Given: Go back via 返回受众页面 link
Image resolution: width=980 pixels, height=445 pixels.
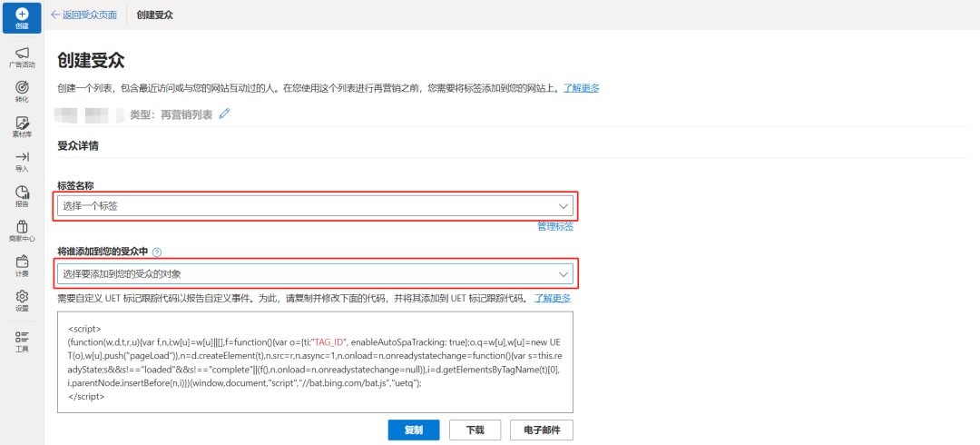Looking at the screenshot, I should pos(83,15).
